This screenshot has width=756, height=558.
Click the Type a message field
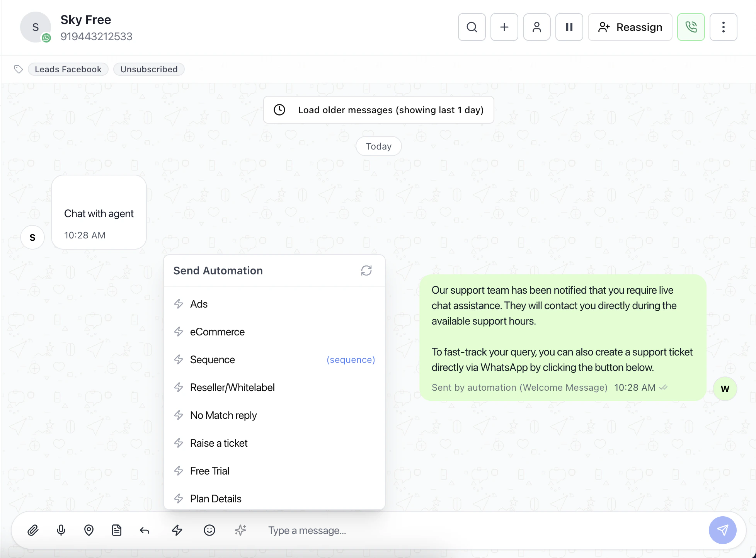pos(464,530)
